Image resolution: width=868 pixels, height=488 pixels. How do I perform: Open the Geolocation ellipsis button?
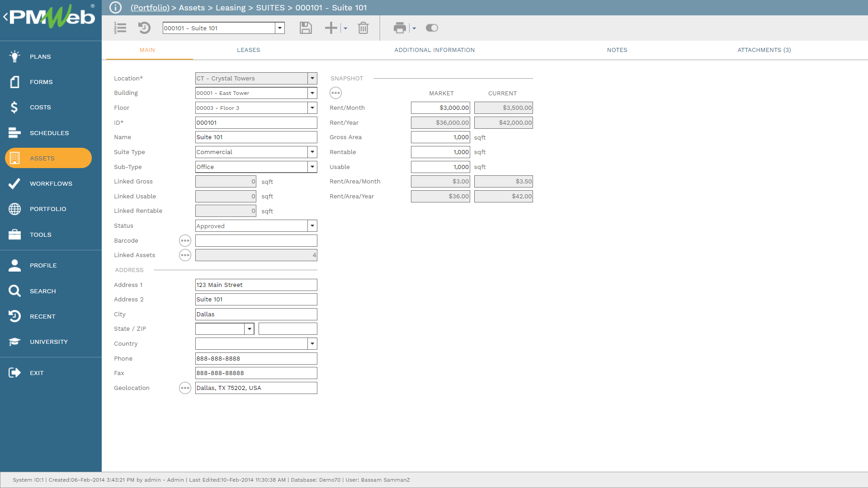pyautogui.click(x=185, y=388)
